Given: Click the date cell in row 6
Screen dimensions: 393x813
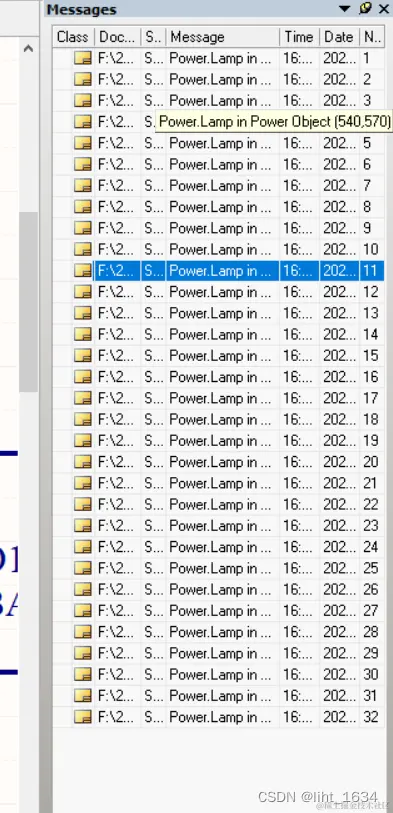Looking at the screenshot, I should pyautogui.click(x=339, y=165).
